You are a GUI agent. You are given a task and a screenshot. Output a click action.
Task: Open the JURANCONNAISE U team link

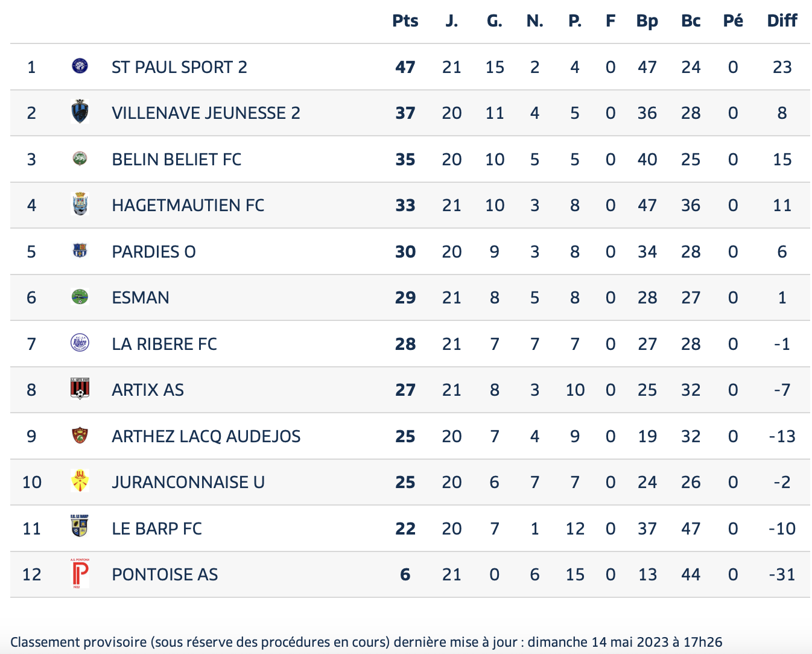188,482
